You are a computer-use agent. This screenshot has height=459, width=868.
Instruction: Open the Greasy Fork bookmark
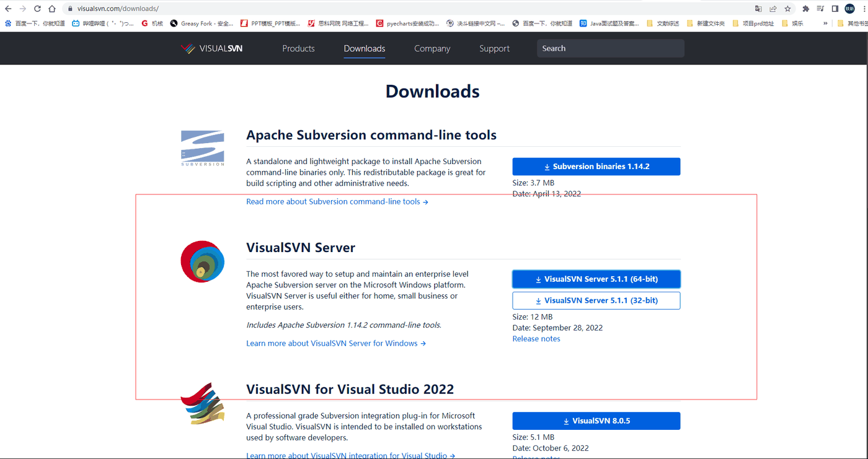tap(201, 24)
